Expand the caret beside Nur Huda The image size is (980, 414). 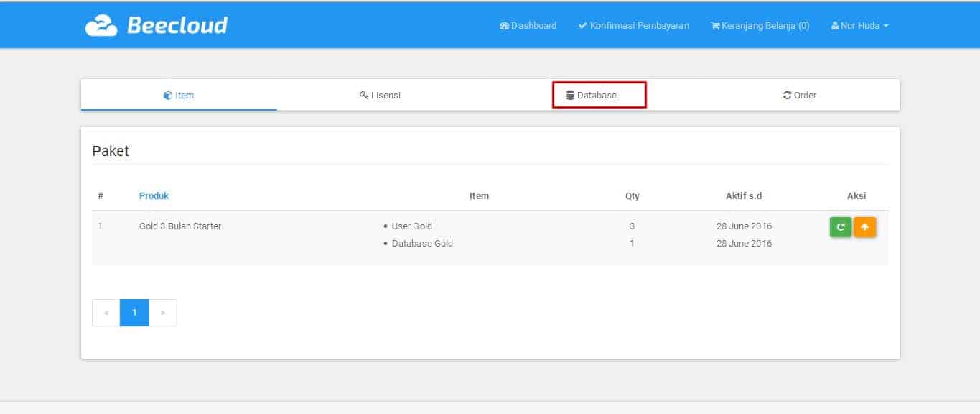(x=885, y=25)
